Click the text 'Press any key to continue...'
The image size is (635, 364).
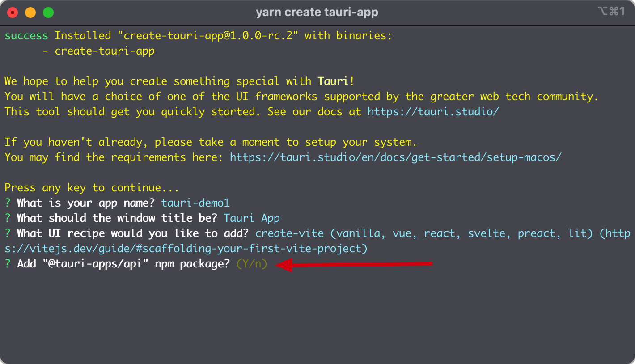(x=92, y=188)
